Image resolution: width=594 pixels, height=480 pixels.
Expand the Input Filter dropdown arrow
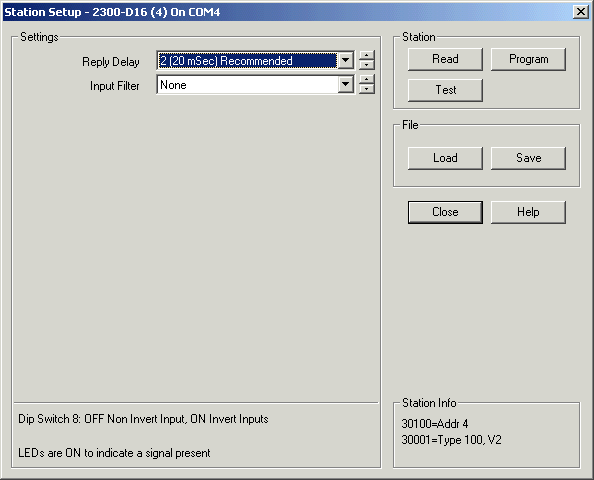click(345, 84)
